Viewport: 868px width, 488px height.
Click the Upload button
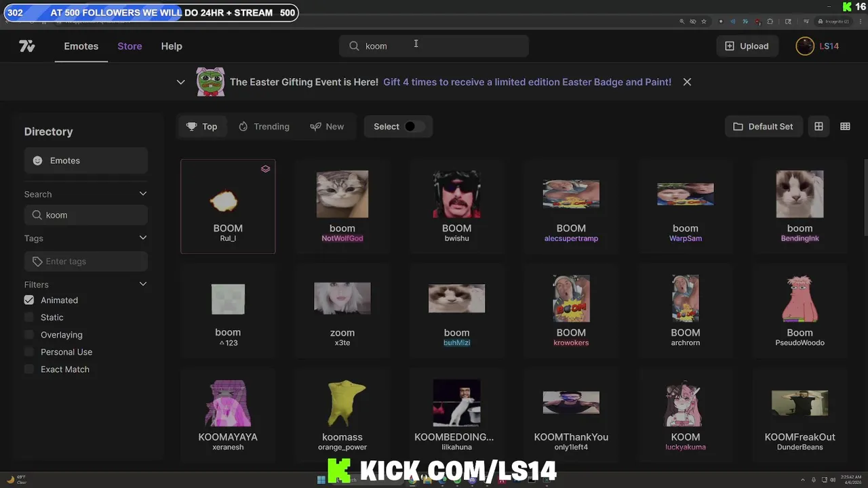[x=747, y=46]
